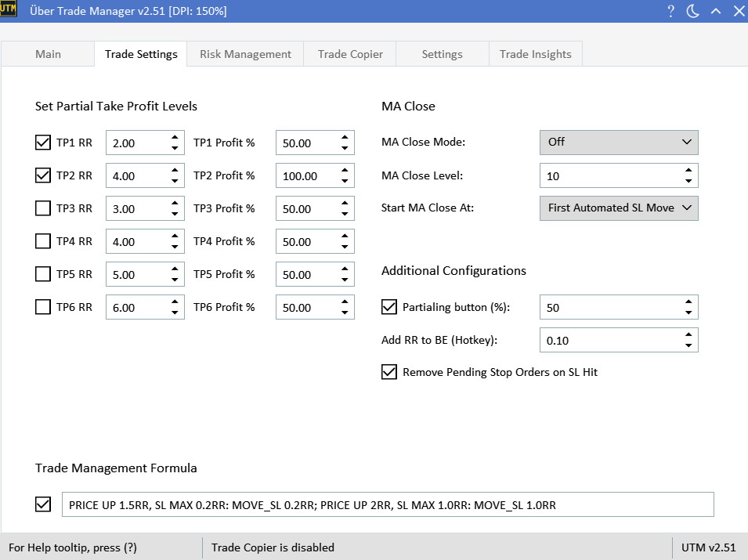The height and width of the screenshot is (560, 748).
Task: Increase TP6 RR value with up arrow
Action: (x=175, y=302)
